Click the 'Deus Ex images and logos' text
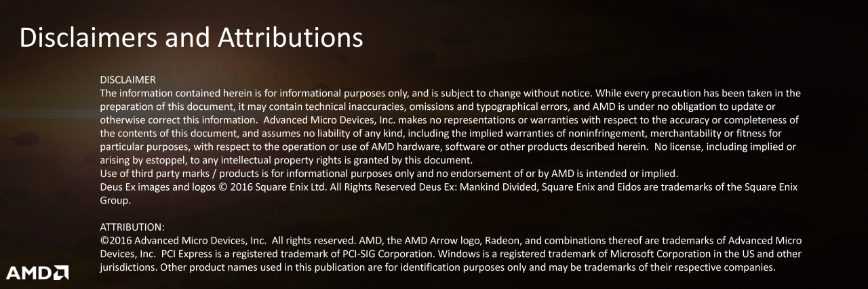Screen dimensions: 868x289 click(x=162, y=187)
